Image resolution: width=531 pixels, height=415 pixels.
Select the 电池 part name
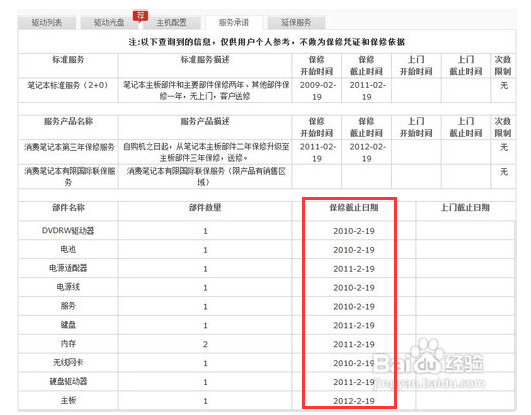68,249
